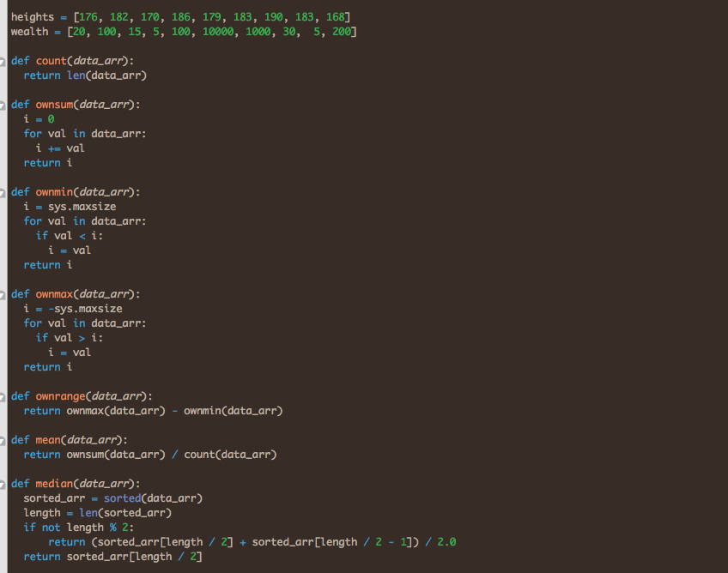728x573 pixels.
Task: Click the 'sorted(data_arr)' call
Action: pyautogui.click(x=153, y=498)
